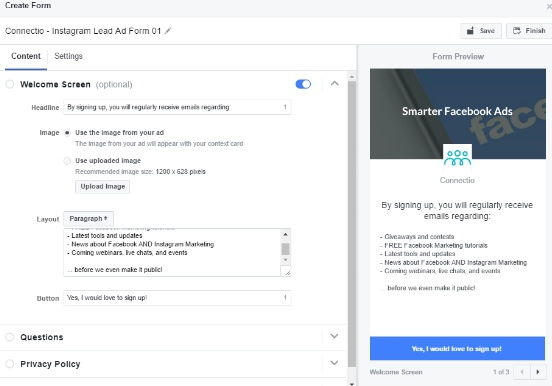The width and height of the screenshot is (552, 386).
Task: Click the text area resize handle
Action: click(x=287, y=272)
